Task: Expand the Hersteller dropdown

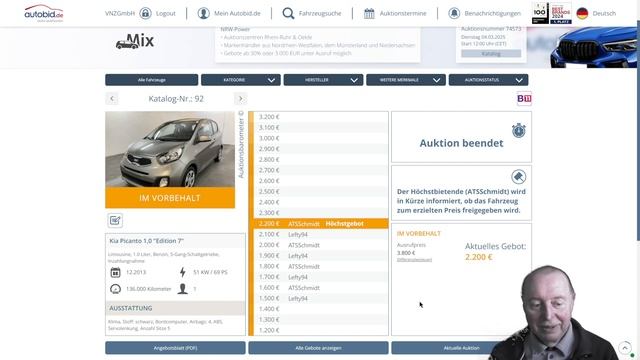Action: [x=323, y=80]
